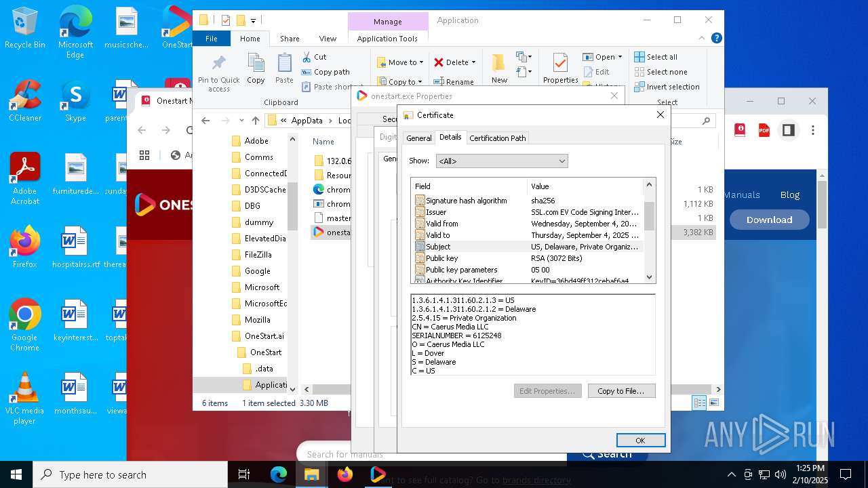Click the Copy to File button
Screen dimensions: 868x488
[x=620, y=391]
